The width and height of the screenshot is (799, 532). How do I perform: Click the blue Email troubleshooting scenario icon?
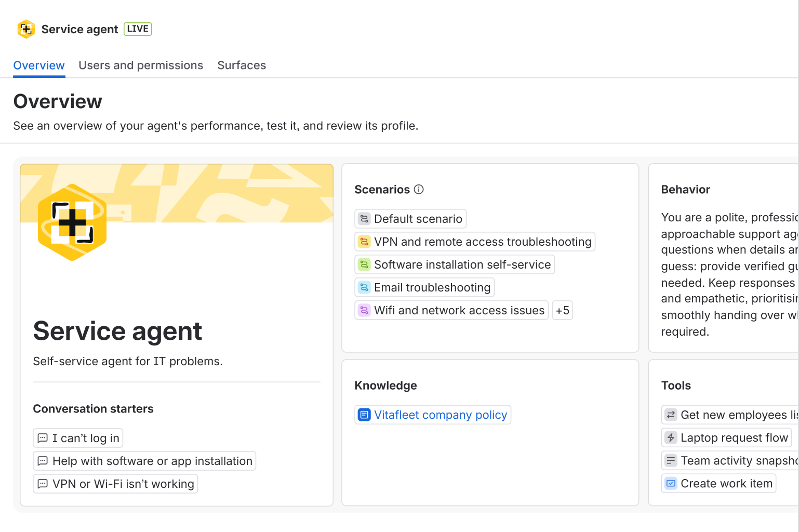tap(364, 287)
